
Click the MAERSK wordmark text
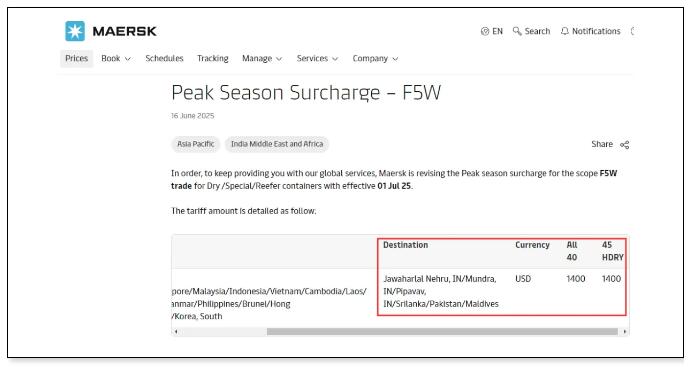tap(124, 31)
